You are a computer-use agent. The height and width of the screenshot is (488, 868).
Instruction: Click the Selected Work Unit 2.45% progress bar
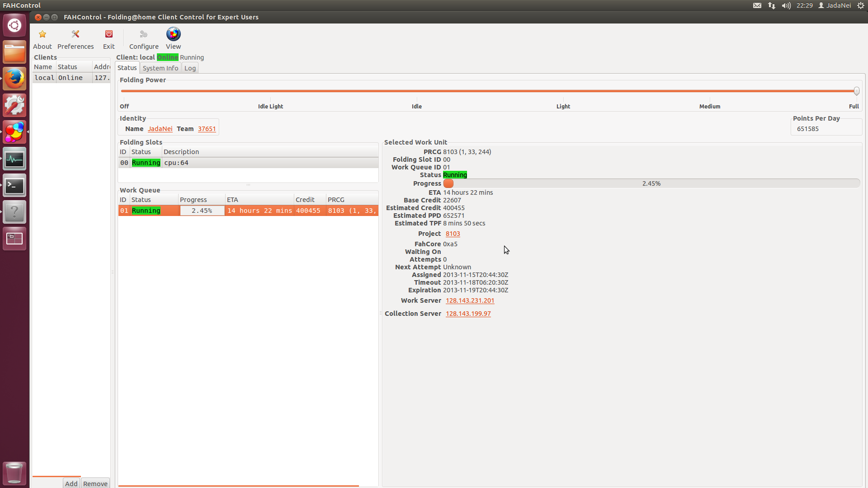click(x=651, y=183)
